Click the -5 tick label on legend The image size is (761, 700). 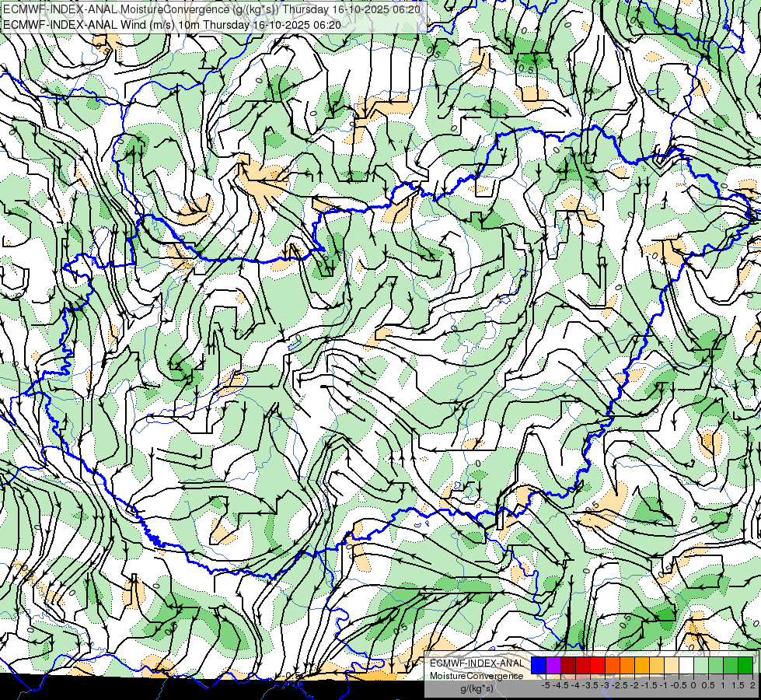point(546,685)
